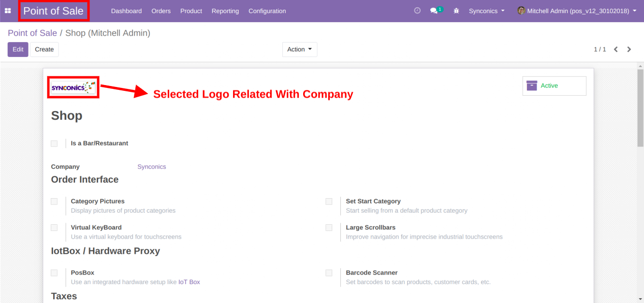Viewport: 644px width, 303px height.
Task: Enable the Barcode Scanner checkbox
Action: pos(329,273)
